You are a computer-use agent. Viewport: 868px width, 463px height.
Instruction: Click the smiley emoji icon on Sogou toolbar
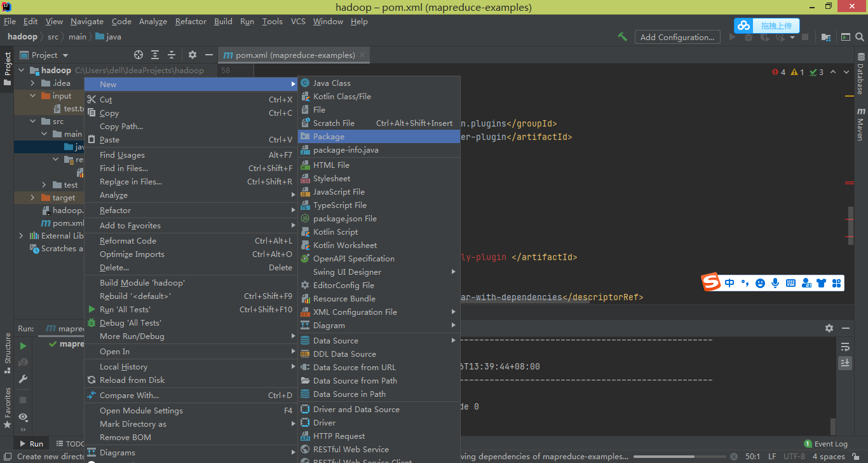(x=760, y=283)
